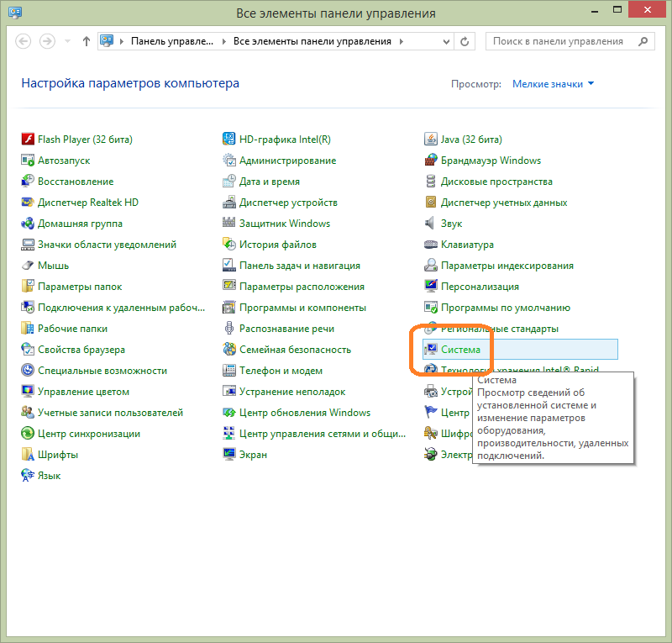Click the Клавиатура icon

(x=431, y=244)
